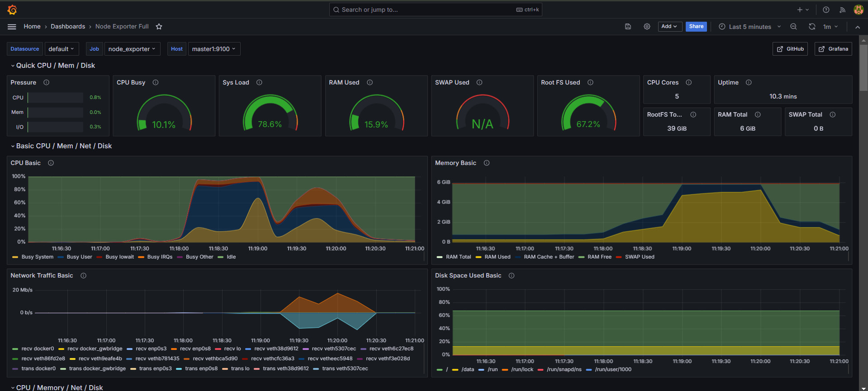Click the Root FS Used panel title
This screenshot has height=391, width=868.
click(x=560, y=82)
